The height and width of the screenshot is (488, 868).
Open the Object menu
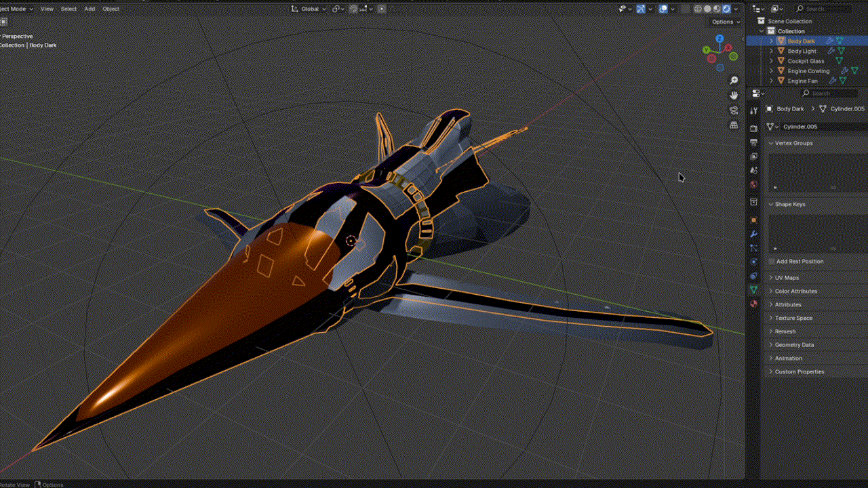pos(111,9)
